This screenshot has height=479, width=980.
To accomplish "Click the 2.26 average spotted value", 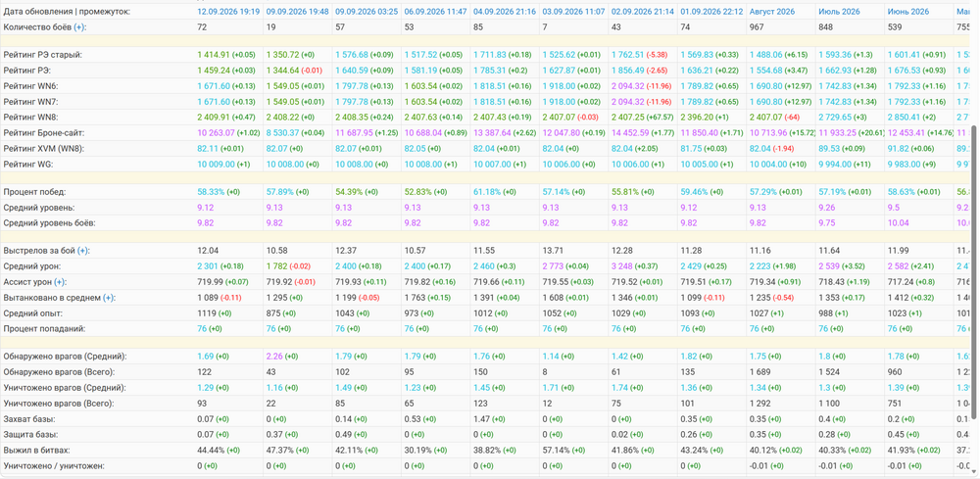I will (x=274, y=356).
